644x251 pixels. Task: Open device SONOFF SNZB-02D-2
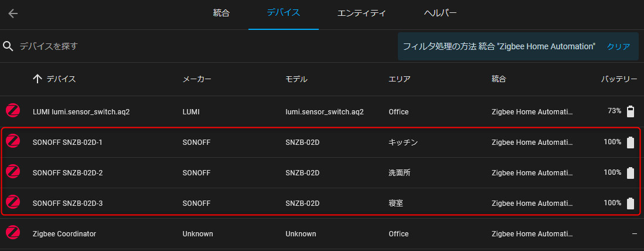coord(67,172)
